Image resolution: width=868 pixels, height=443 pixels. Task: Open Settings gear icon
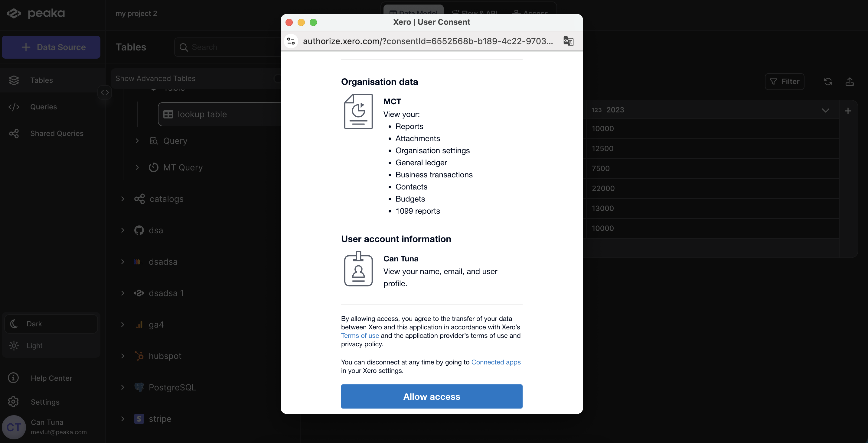[x=14, y=402]
